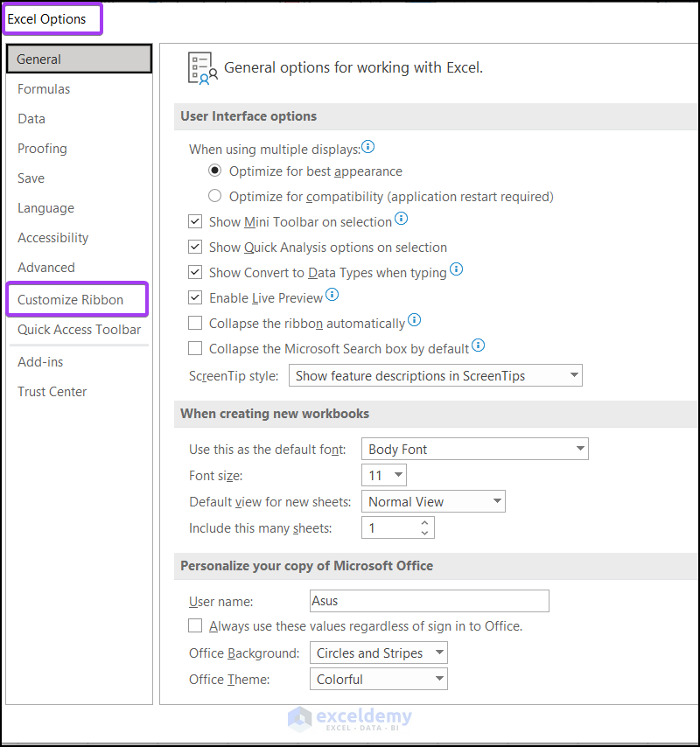Open the Customize Ribbon category

[71, 300]
